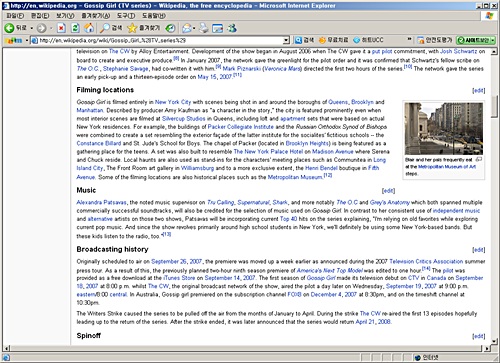Click the orange 무료치료 toolbar icon
500x363 pixels.
coord(322,40)
